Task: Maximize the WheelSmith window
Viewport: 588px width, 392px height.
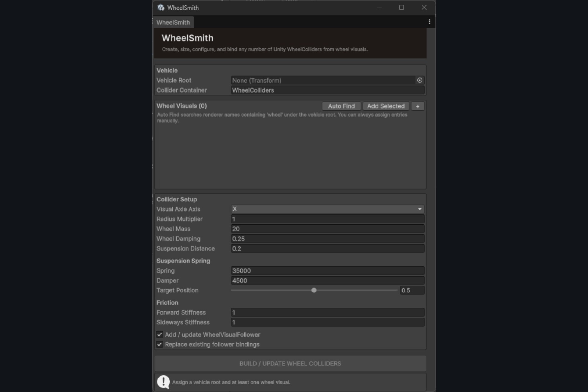Action: coord(401,8)
